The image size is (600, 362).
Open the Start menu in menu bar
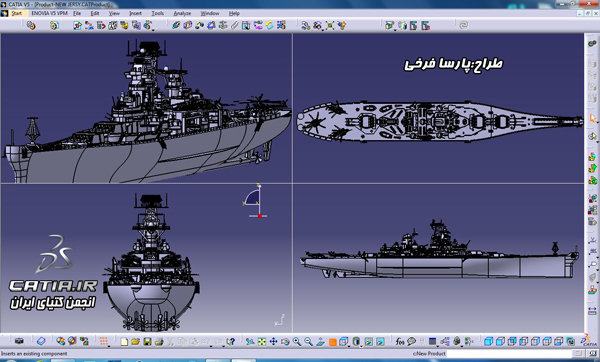[16, 13]
